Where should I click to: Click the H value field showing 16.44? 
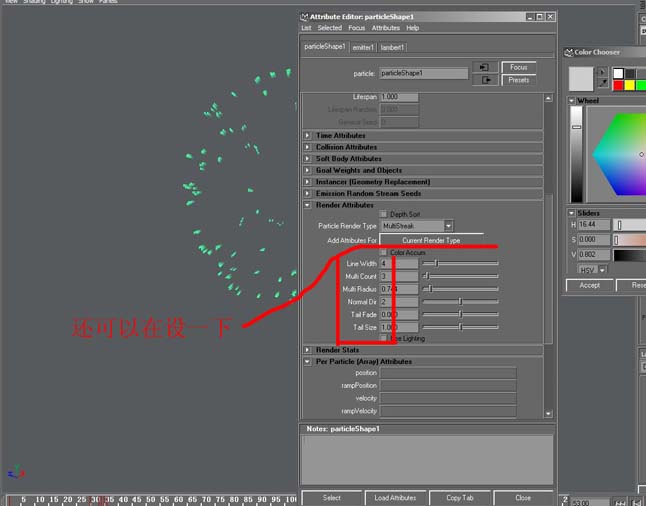click(594, 225)
